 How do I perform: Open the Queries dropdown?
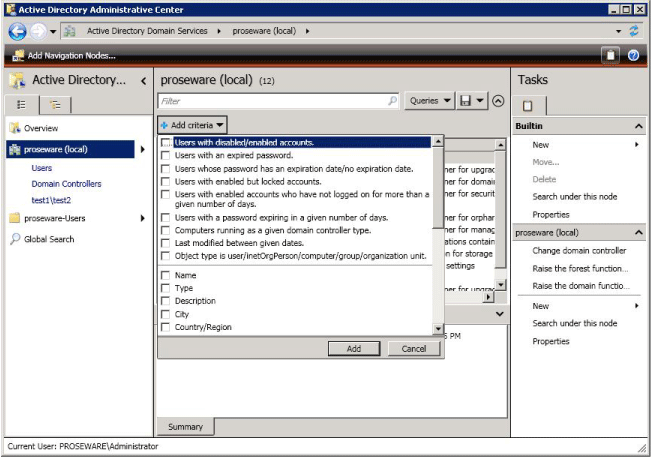pyautogui.click(x=430, y=101)
